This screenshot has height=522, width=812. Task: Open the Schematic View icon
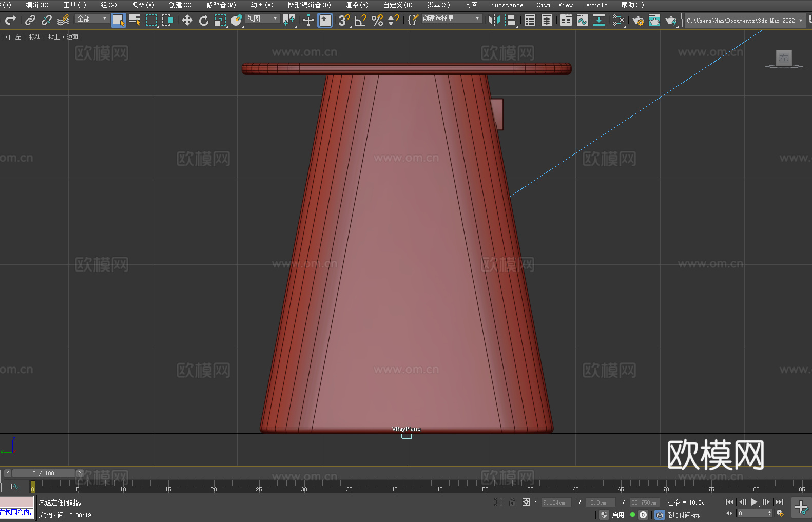[618, 20]
